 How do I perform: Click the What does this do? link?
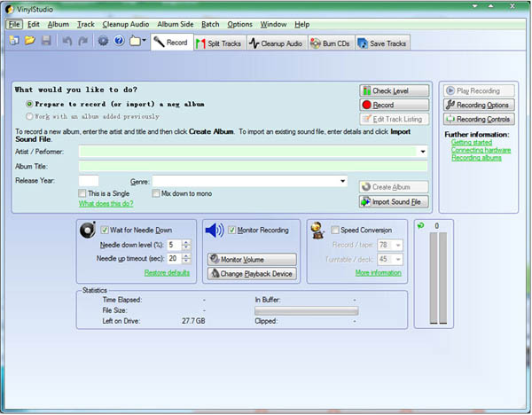point(106,203)
